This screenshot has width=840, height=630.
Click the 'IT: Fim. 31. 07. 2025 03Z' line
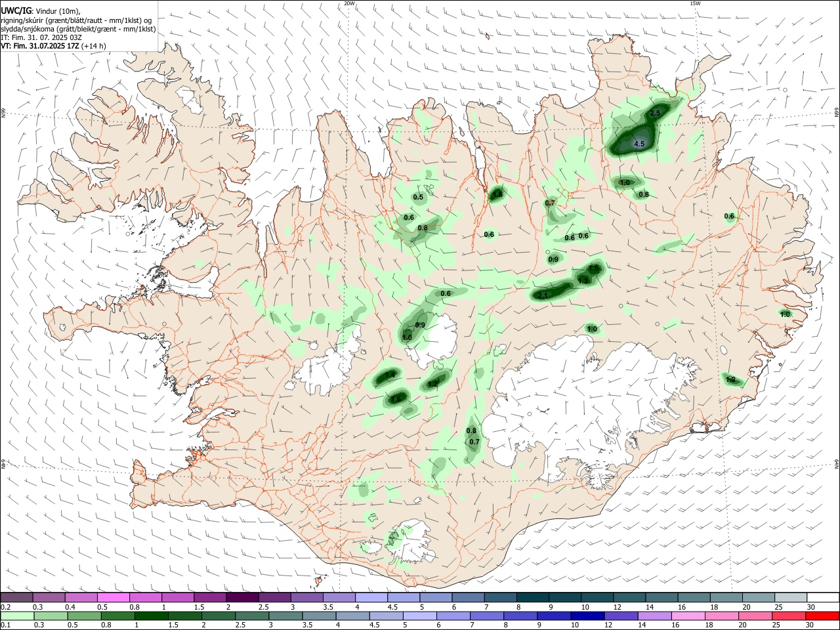click(41, 37)
